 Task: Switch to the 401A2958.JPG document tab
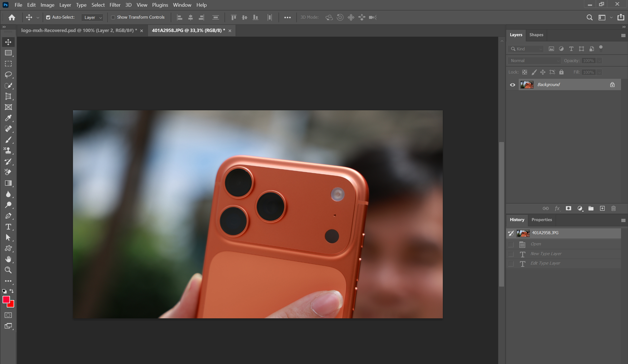pos(188,30)
